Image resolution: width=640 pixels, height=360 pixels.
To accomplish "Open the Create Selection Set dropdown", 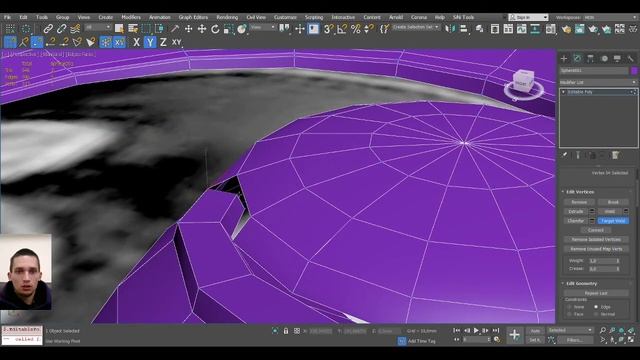I will click(416, 27).
